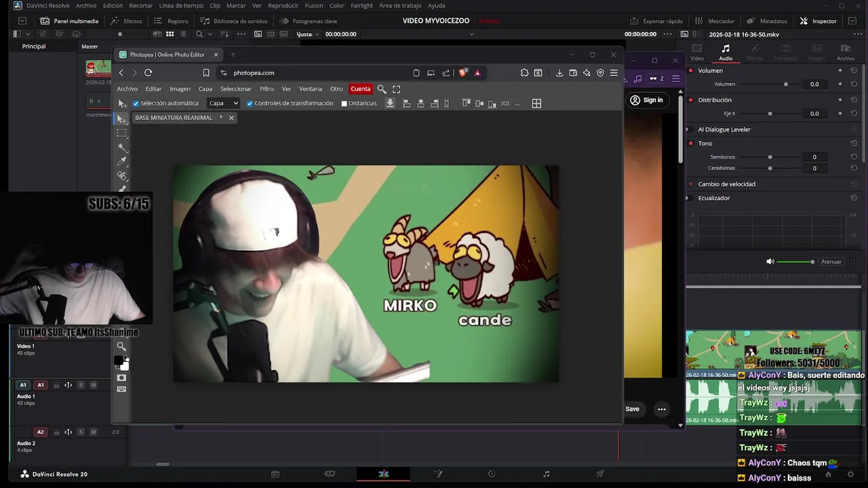Viewport: 868px width, 488px height.
Task: Click the Photopea grid layout icon
Action: [x=536, y=103]
